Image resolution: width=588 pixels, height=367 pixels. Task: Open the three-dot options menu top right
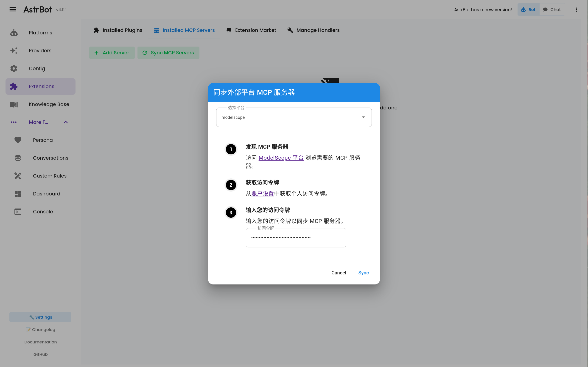point(577,9)
